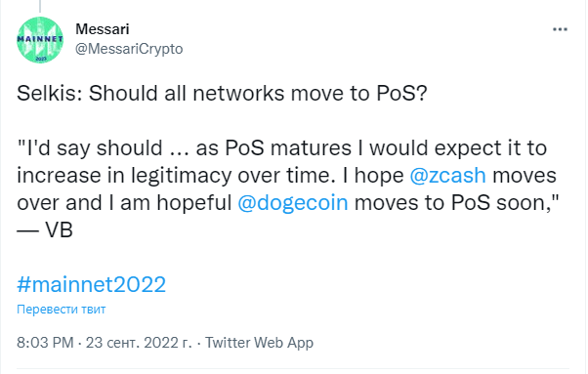Viewport: 588px width, 374px height.
Task: Click the 23 сент. 2022 г. date
Action: (139, 343)
